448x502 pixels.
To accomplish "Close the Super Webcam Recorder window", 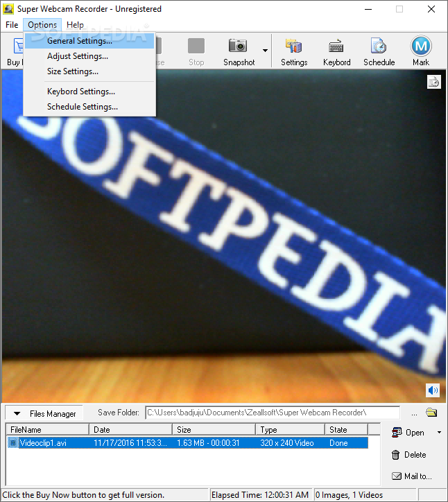I will click(431, 9).
